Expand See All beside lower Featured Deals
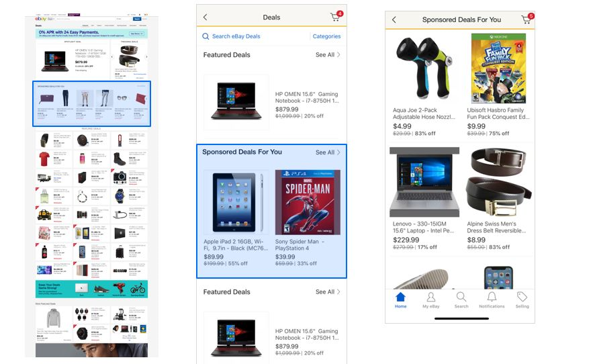593x364 pixels. [x=328, y=291]
